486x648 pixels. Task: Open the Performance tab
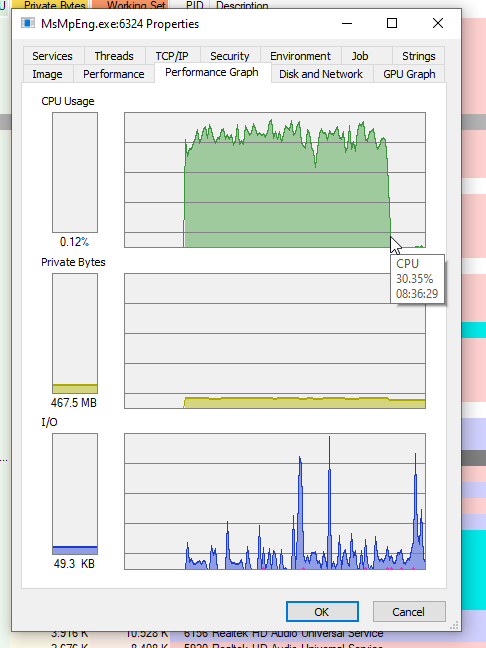click(x=114, y=74)
